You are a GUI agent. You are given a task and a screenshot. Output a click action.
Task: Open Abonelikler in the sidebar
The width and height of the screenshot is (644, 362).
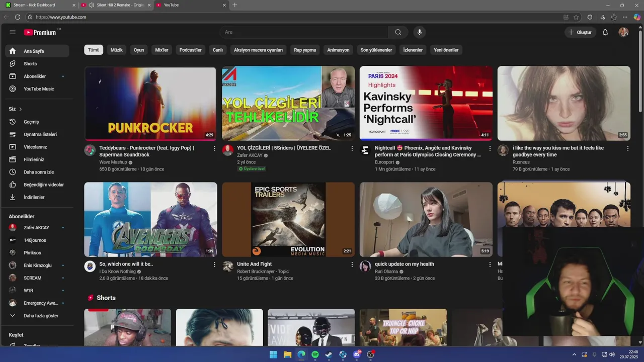click(37, 76)
